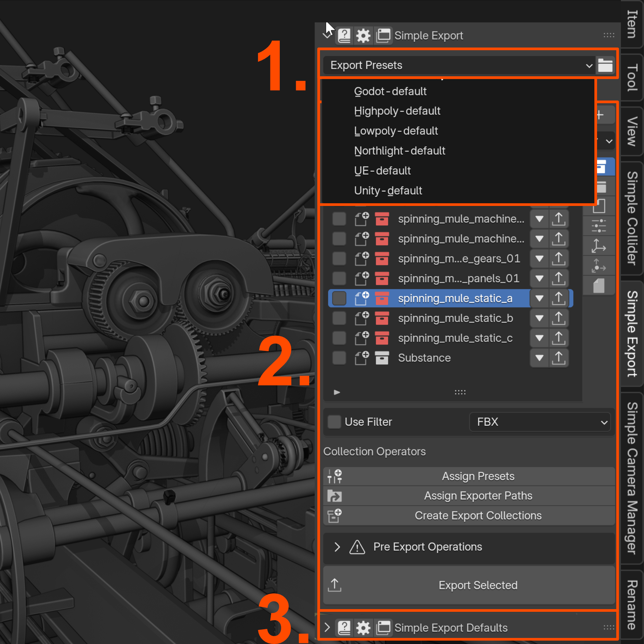Select the solid file page icon in side column

tap(599, 286)
